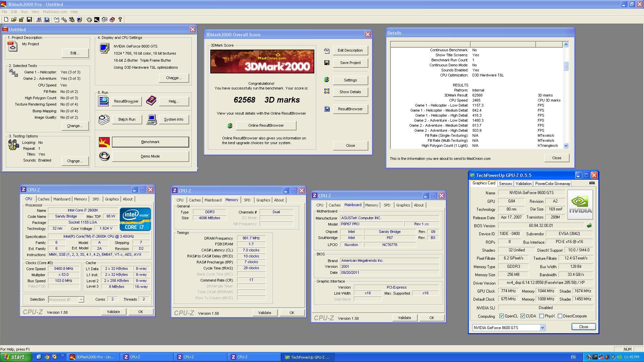Click the ResultBrowser magnifier toolbar icon
The width and height of the screenshot is (644, 362).
(47, 20)
